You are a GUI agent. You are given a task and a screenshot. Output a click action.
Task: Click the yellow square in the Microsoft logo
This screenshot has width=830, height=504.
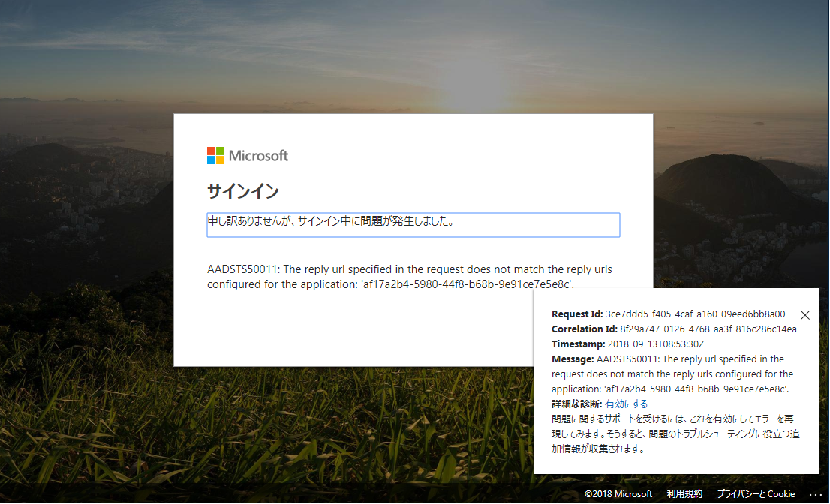219,160
